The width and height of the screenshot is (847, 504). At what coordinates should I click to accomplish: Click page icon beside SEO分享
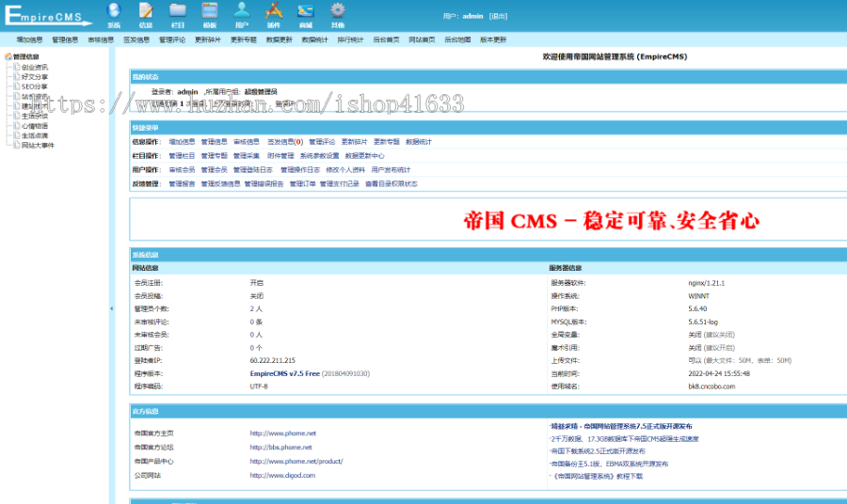pos(17,87)
